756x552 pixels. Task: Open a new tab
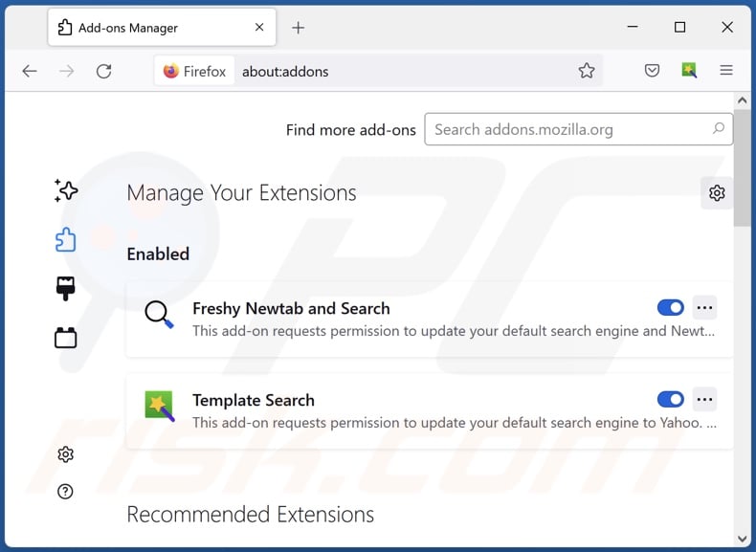[298, 28]
